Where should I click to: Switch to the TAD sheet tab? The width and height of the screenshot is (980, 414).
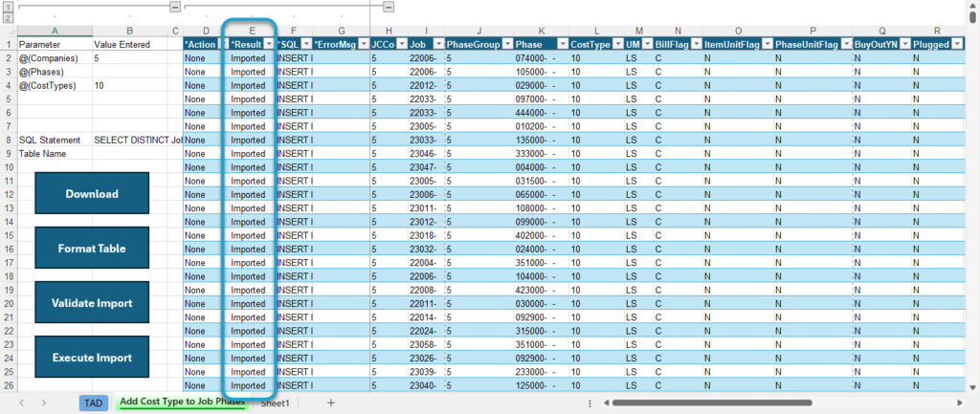point(93,403)
